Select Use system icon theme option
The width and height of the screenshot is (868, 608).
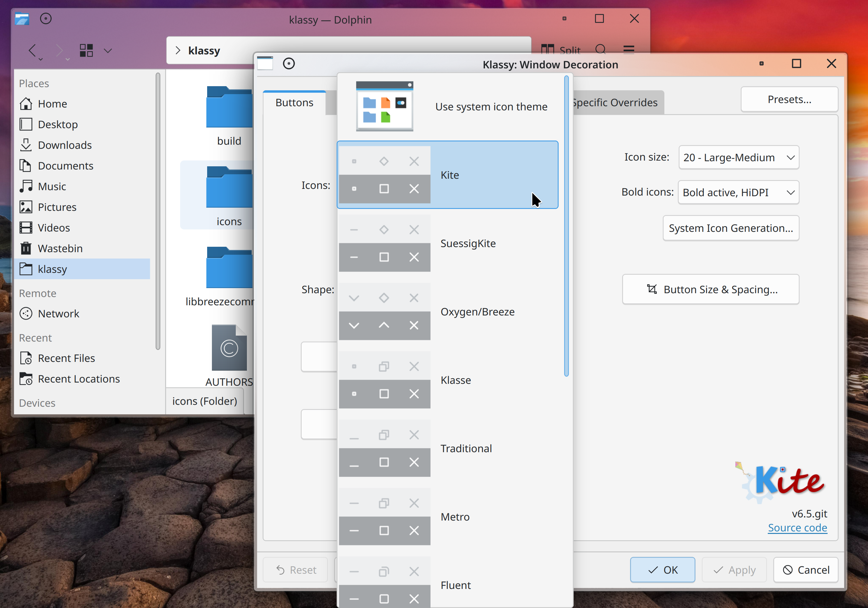[448, 107]
